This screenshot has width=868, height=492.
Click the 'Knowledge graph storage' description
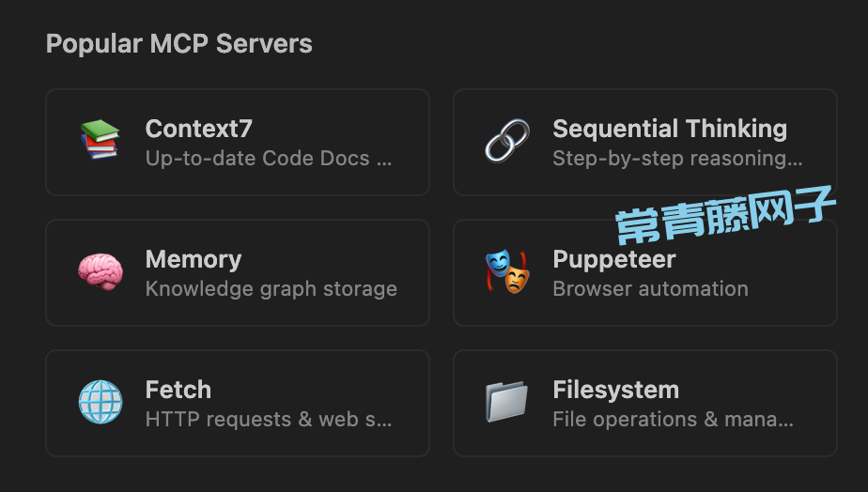click(271, 289)
